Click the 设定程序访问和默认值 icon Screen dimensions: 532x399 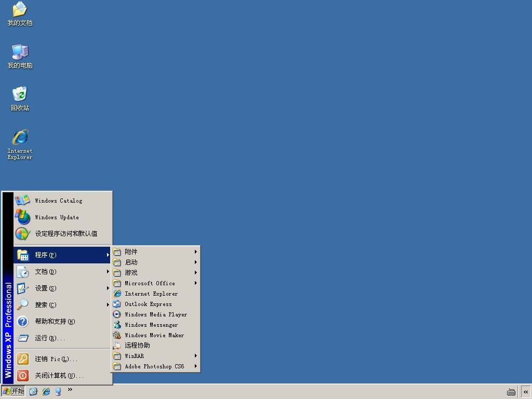click(22, 233)
